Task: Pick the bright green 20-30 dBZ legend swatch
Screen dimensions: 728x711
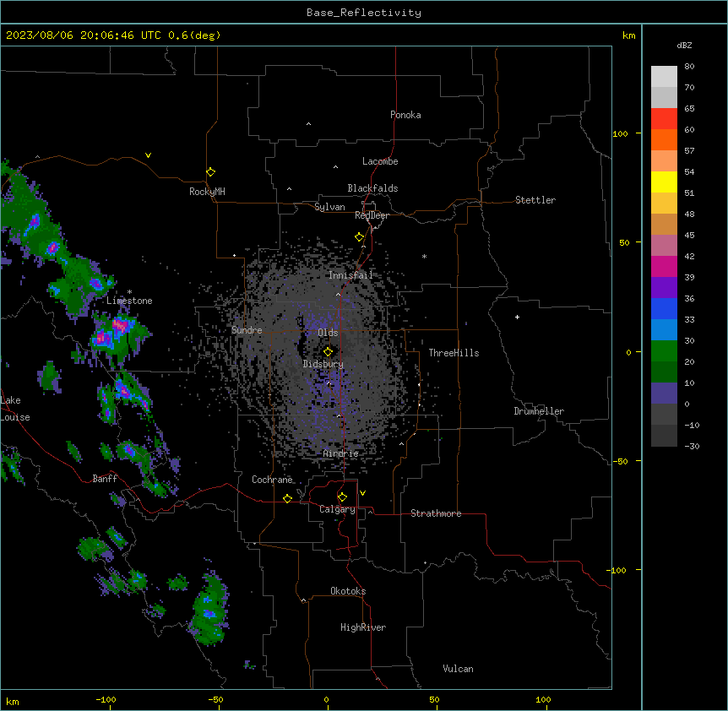Action: [664, 351]
